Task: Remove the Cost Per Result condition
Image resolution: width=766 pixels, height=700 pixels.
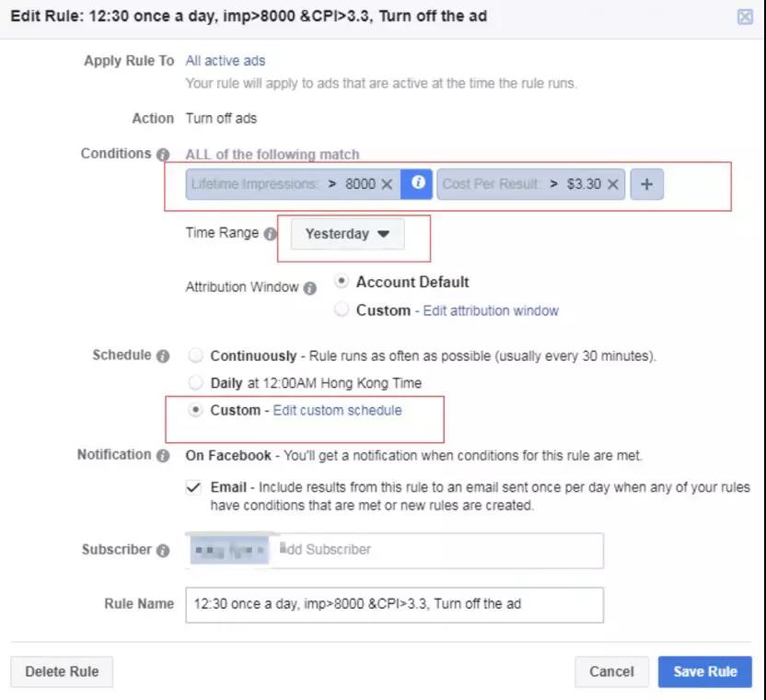Action: click(612, 184)
